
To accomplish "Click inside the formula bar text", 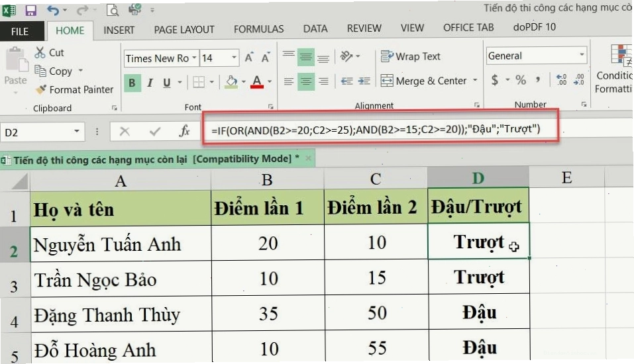I will point(375,129).
